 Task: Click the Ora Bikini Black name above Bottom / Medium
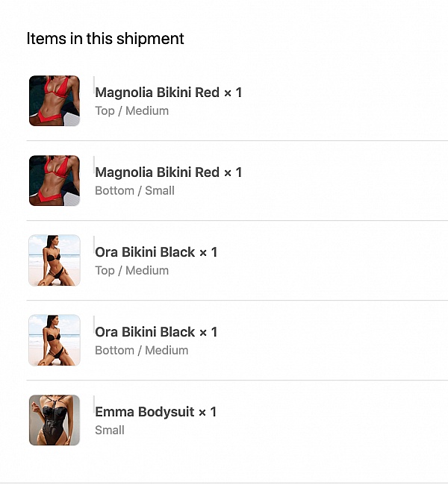(145, 332)
